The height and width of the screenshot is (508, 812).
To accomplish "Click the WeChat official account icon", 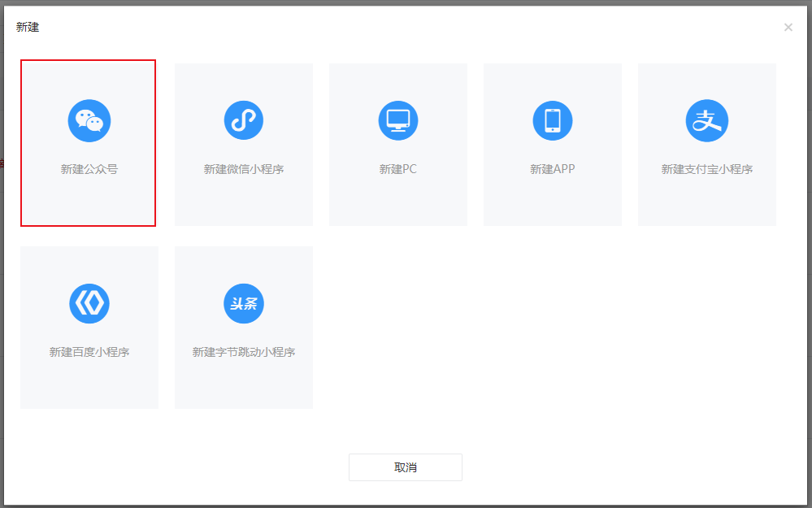I will [89, 120].
